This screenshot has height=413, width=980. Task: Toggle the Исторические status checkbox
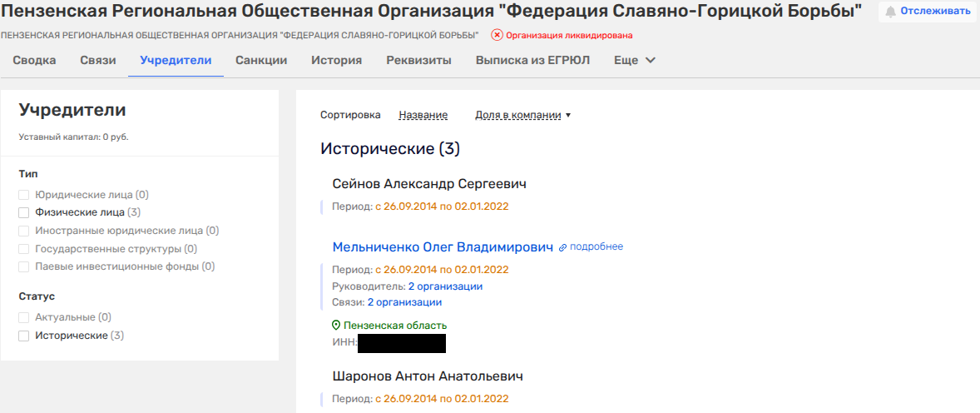coord(24,336)
